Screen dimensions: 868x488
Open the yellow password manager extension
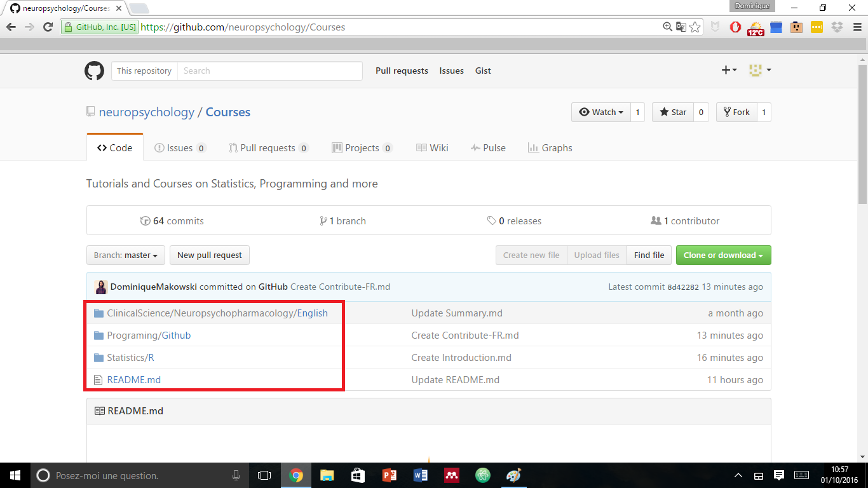point(817,27)
